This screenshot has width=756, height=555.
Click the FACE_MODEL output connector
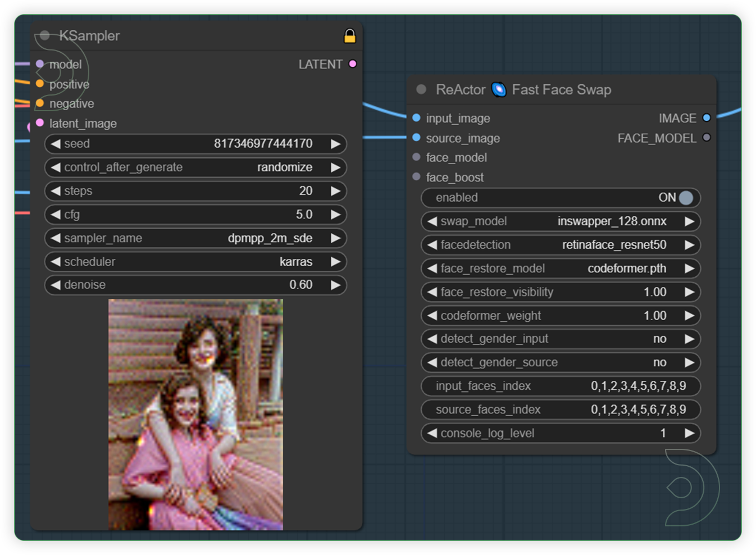pos(707,138)
